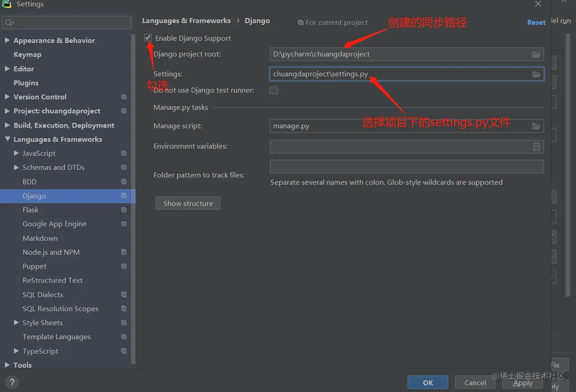Click the help question mark icon
This screenshot has width=576, height=392.
click(x=13, y=382)
